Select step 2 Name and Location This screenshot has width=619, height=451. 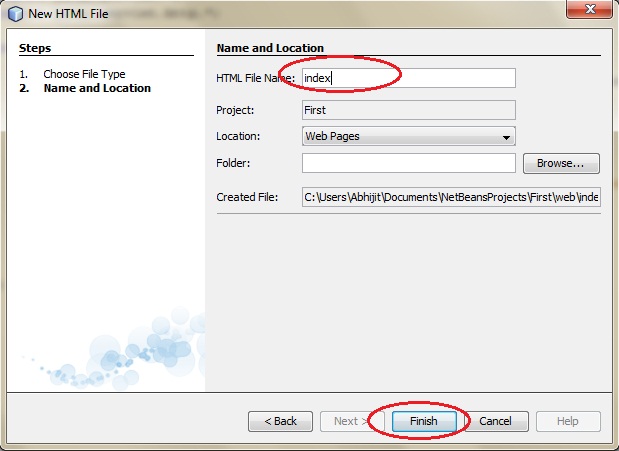point(97,88)
